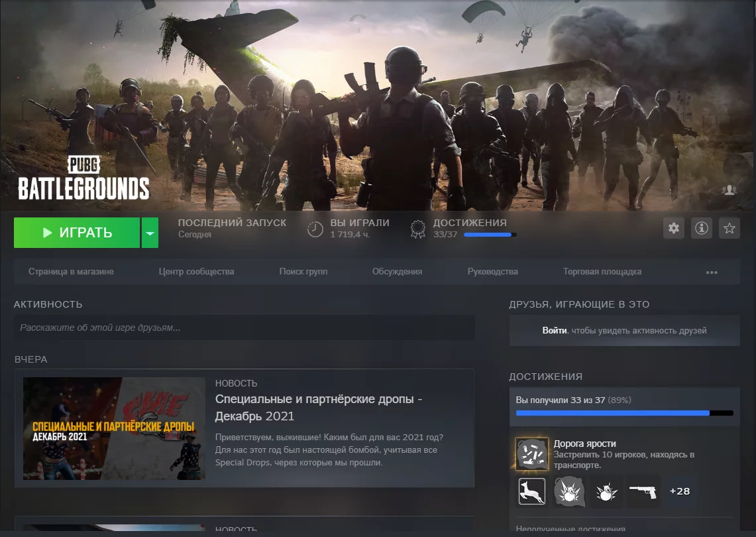Click the pistol achievement icon

point(643,492)
